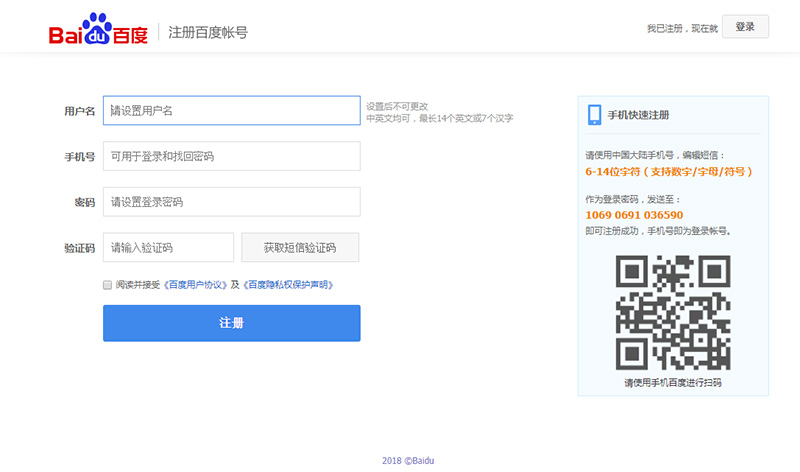Tick the 阅读并接受 agreement checkbox

click(108, 285)
